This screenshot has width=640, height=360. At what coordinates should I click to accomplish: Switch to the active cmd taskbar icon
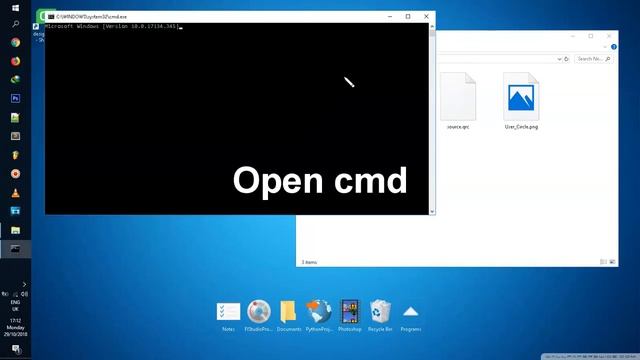16,249
